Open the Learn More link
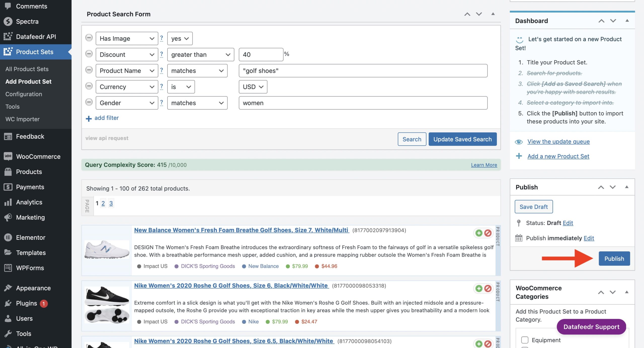The width and height of the screenshot is (644, 348). [484, 165]
